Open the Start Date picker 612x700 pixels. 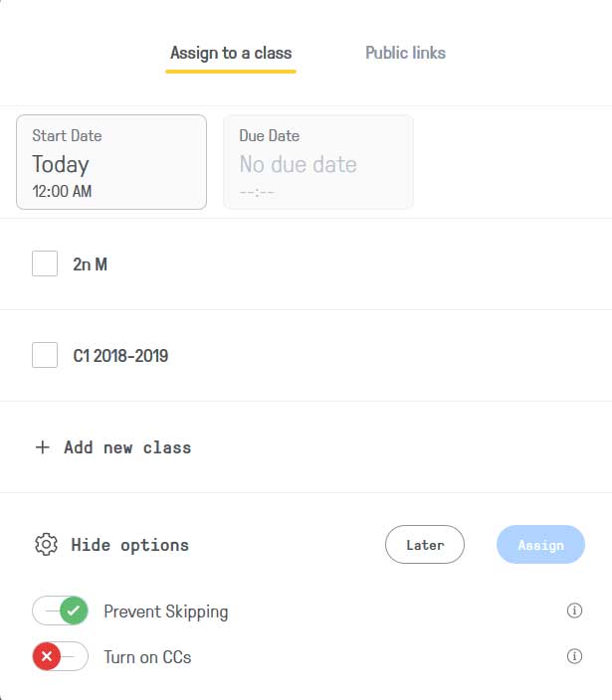tap(111, 162)
